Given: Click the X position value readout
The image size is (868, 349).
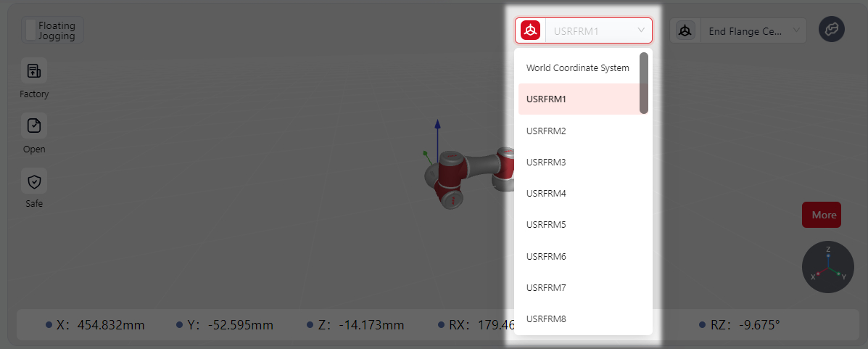Looking at the screenshot, I should pos(111,324).
